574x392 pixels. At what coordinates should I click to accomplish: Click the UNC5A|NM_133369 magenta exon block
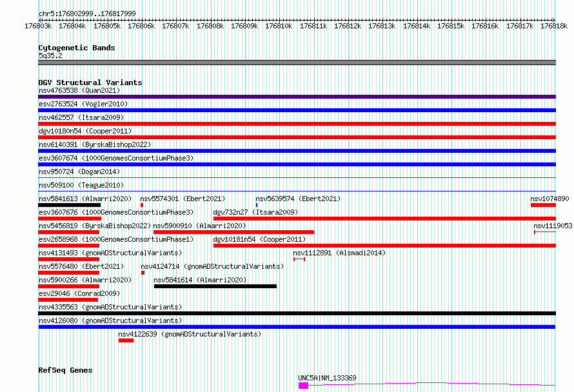(x=304, y=386)
